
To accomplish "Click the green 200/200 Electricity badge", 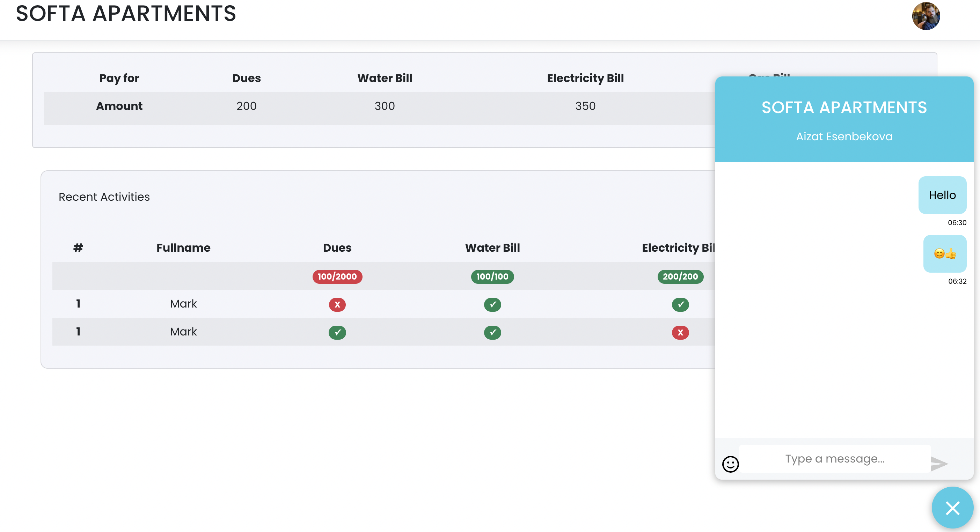I will click(x=680, y=276).
